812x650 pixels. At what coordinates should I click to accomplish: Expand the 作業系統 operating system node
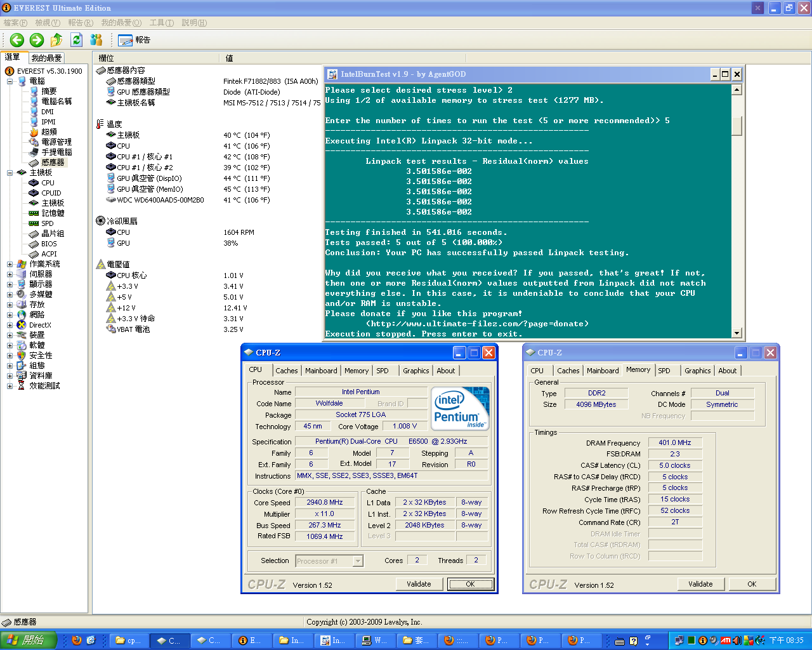pyautogui.click(x=10, y=264)
